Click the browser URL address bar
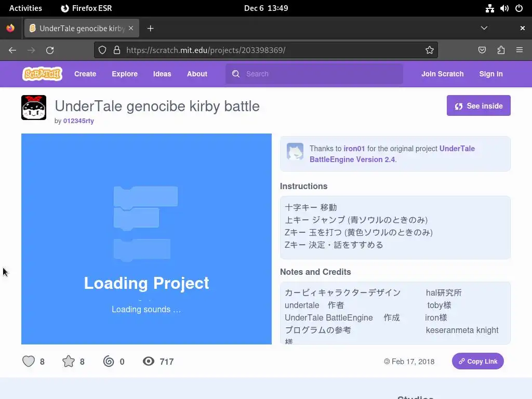This screenshot has width=532, height=399. click(x=266, y=50)
